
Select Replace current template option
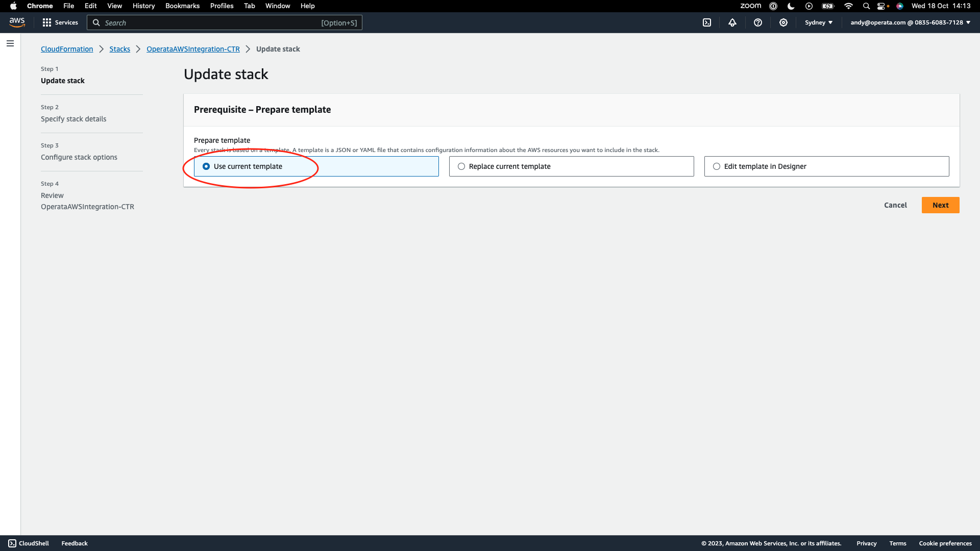[461, 166]
